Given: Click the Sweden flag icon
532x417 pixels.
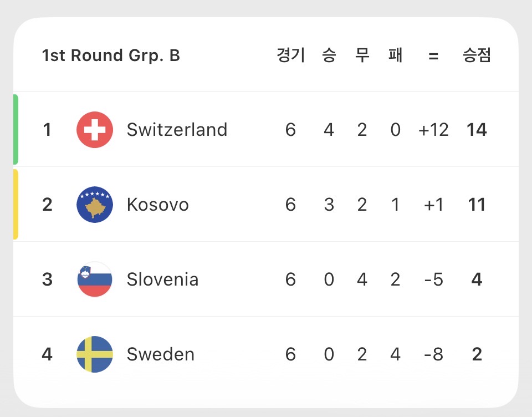Looking at the screenshot, I should click(x=95, y=354).
